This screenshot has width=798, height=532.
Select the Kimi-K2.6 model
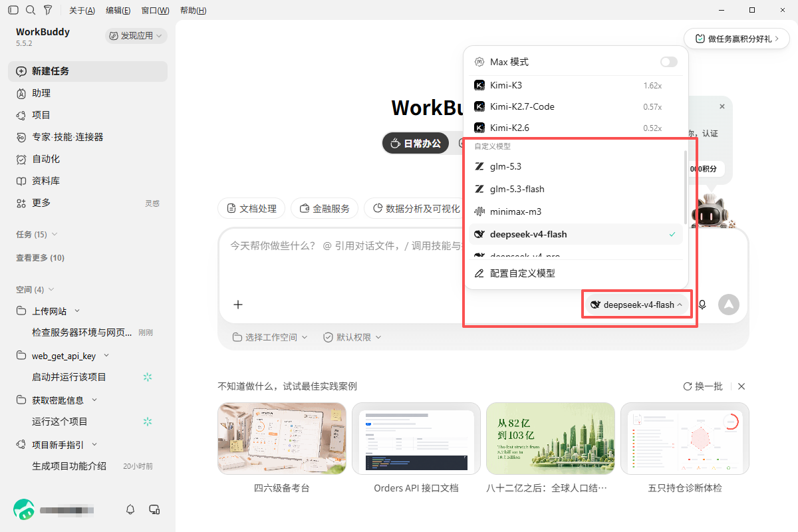(x=576, y=128)
